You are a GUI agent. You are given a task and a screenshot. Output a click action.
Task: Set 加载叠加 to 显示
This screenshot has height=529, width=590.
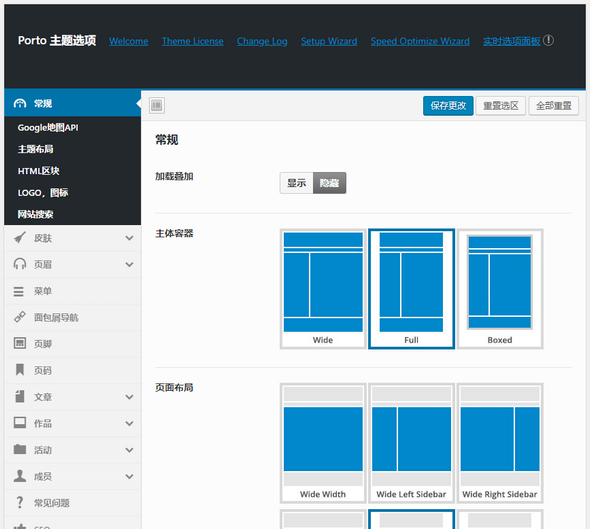(297, 183)
